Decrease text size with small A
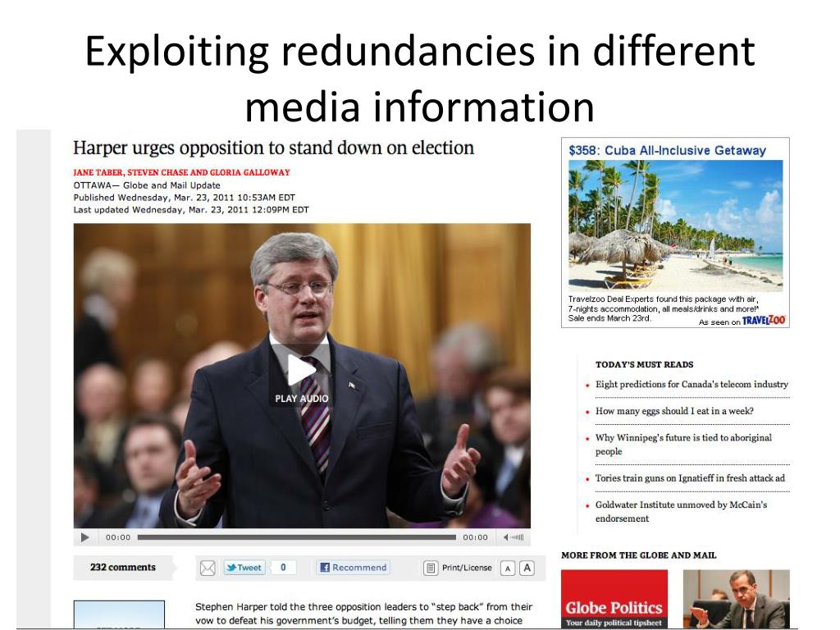Viewport: 840px width, 630px height. click(x=508, y=568)
